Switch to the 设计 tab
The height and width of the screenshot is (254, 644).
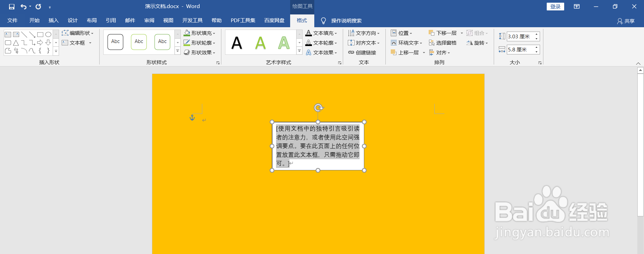coord(72,20)
